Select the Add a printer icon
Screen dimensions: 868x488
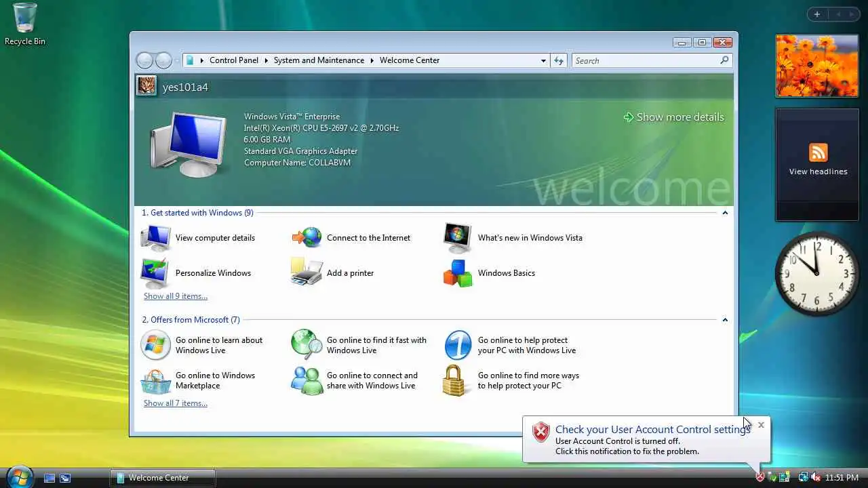click(x=307, y=272)
